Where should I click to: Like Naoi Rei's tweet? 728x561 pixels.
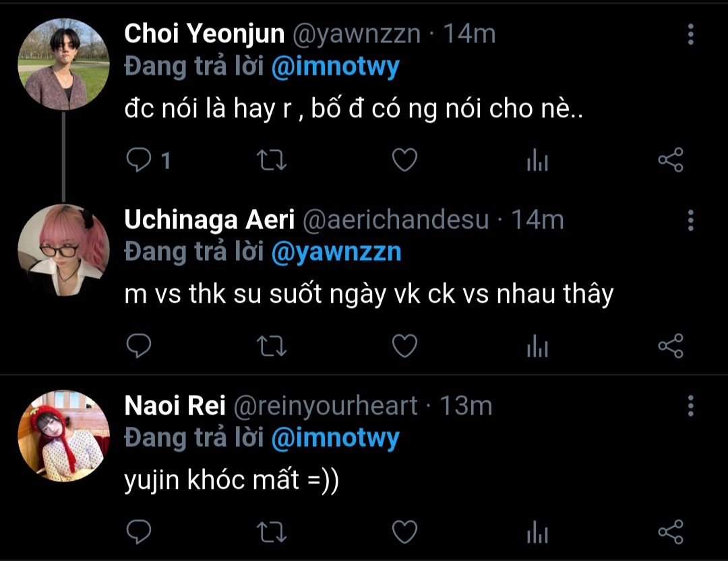pos(404,532)
